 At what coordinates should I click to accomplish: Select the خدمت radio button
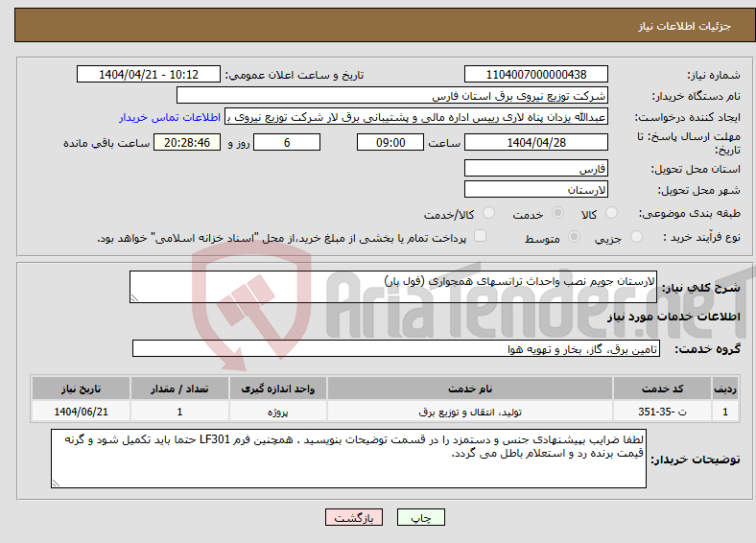tap(557, 213)
